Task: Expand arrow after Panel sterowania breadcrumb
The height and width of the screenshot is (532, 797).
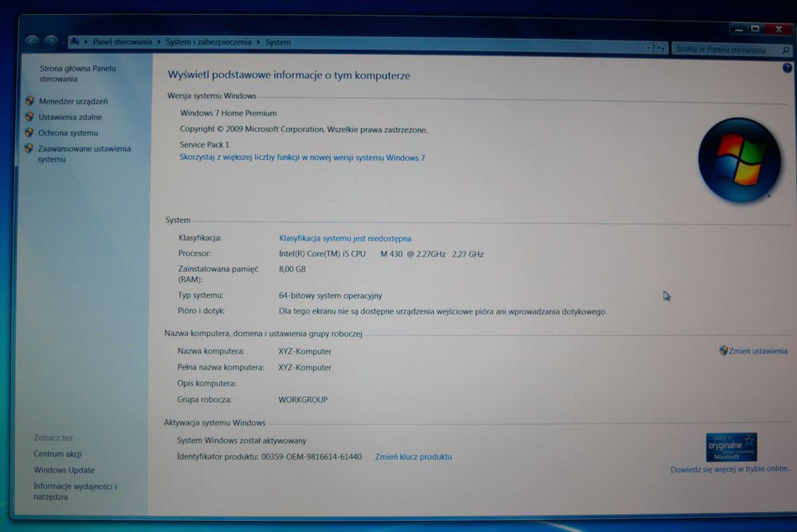Action: click(x=159, y=41)
